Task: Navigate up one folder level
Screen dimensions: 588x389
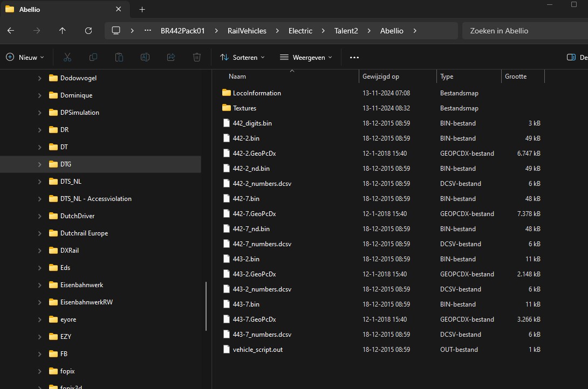Action: tap(62, 31)
